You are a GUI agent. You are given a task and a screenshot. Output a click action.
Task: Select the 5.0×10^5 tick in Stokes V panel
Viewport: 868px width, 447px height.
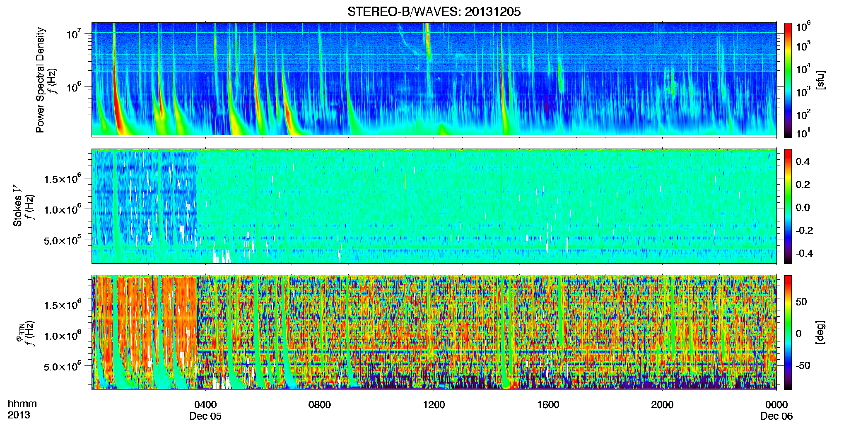pyautogui.click(x=63, y=240)
